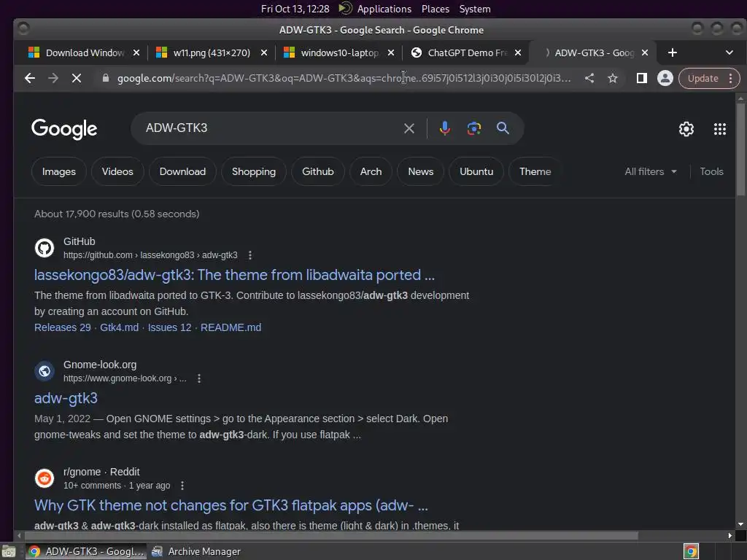Viewport: 747px width, 560px height.
Task: Select the Download filter chip
Action: (182, 171)
